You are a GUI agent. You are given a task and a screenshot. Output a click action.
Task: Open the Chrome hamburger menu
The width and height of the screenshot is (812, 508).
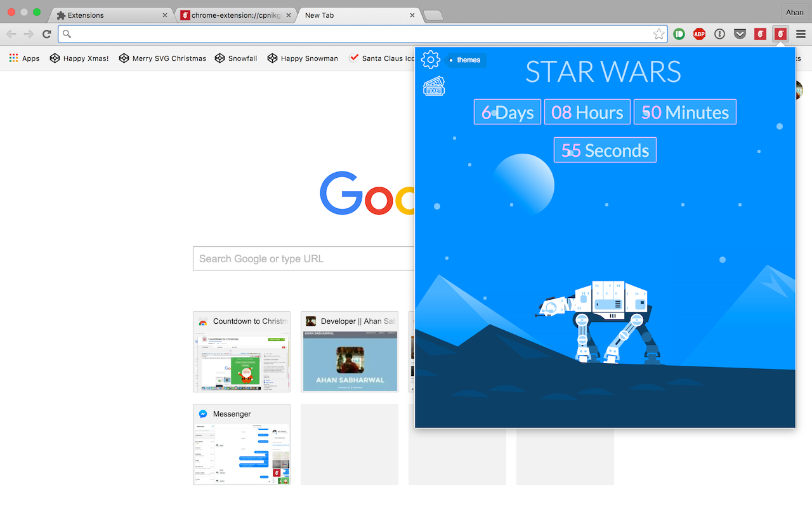point(801,34)
